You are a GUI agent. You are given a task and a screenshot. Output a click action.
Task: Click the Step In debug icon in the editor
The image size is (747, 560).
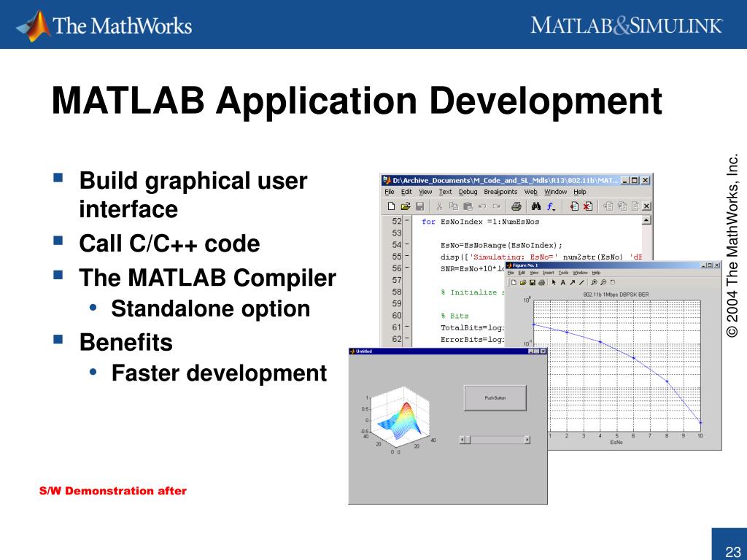(x=622, y=206)
